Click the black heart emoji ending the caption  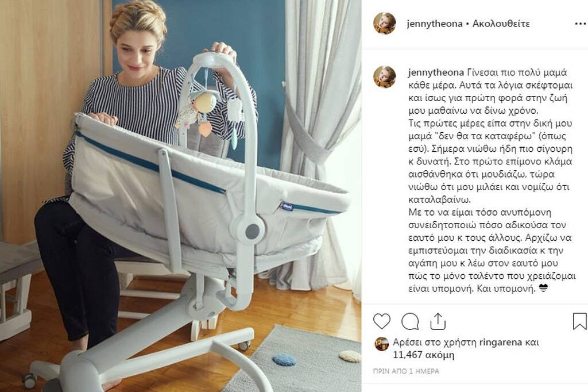click(543, 289)
